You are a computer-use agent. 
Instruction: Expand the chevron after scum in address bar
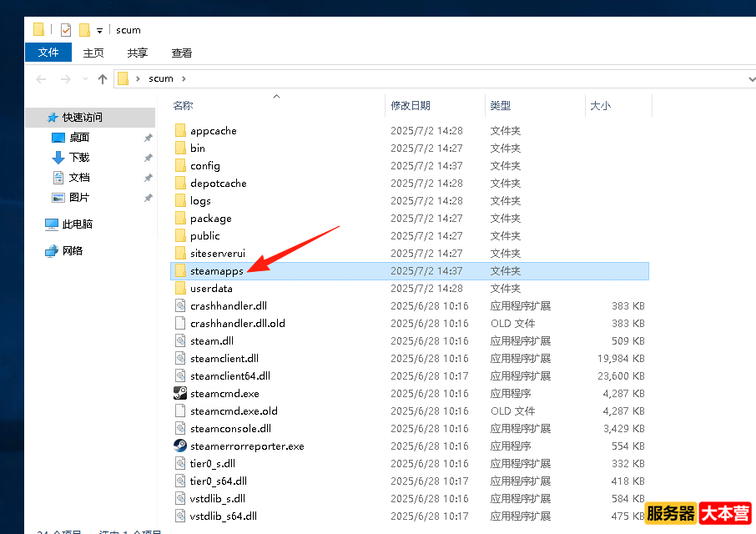point(184,78)
